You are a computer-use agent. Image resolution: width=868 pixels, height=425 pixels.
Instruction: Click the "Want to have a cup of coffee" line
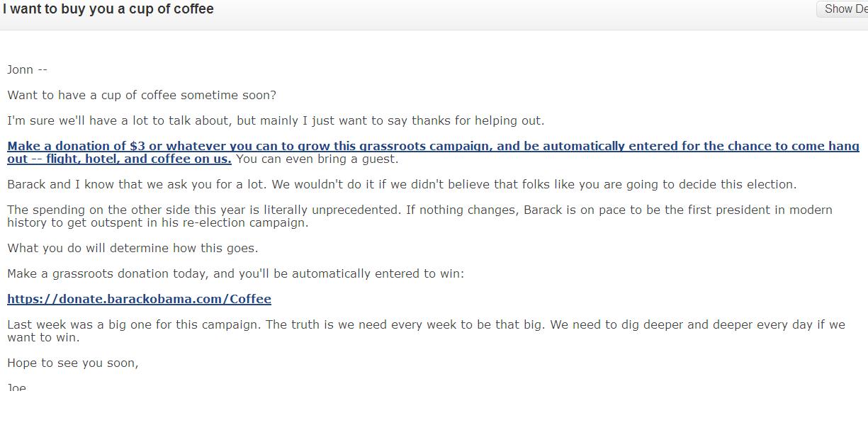(x=142, y=95)
